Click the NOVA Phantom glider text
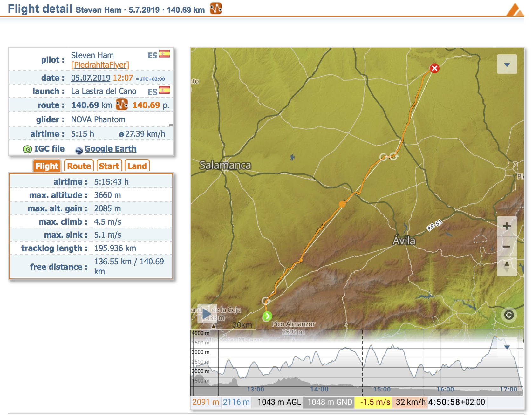The image size is (532, 415). 98,119
